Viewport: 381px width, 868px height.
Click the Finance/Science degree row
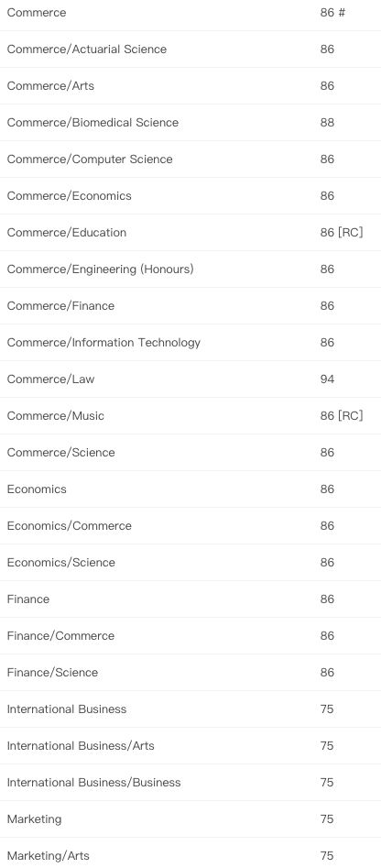tap(190, 673)
